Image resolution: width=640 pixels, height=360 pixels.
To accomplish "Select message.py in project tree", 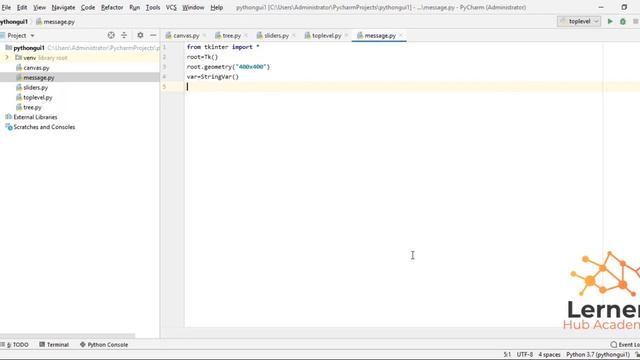I will coord(39,78).
